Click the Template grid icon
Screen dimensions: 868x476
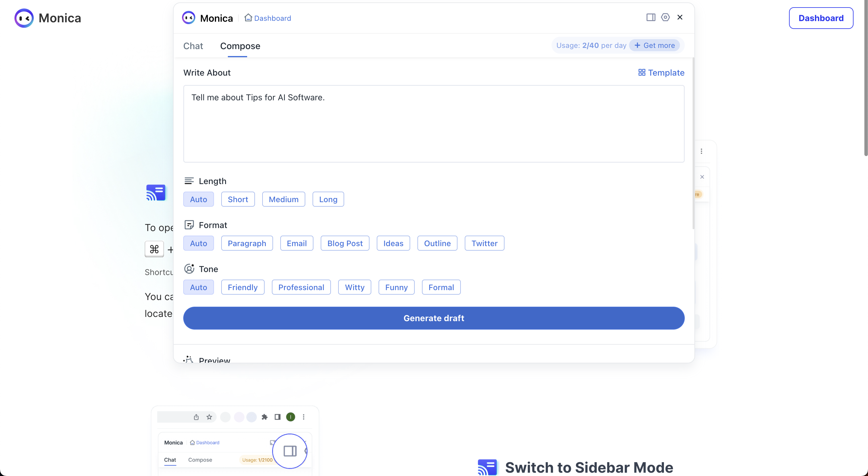coord(642,72)
